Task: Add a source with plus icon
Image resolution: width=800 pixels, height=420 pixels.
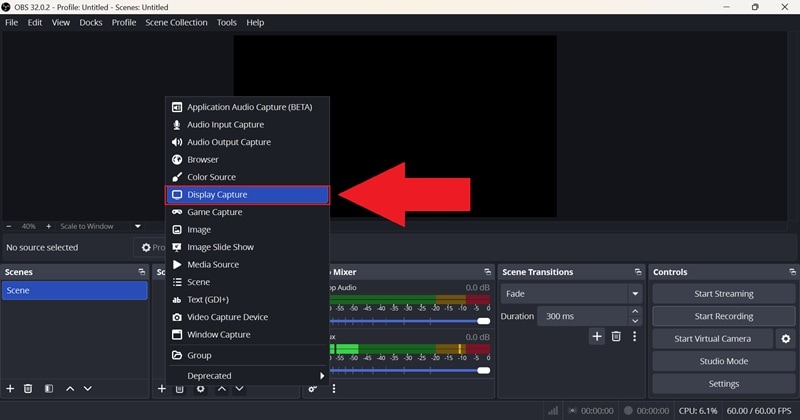Action: coord(161,389)
